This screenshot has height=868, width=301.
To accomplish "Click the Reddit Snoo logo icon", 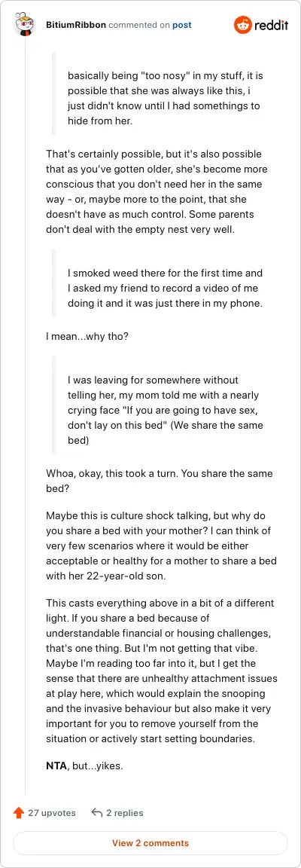I will [242, 25].
